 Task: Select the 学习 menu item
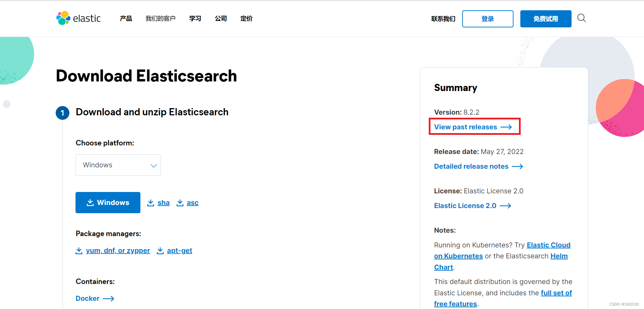click(195, 19)
